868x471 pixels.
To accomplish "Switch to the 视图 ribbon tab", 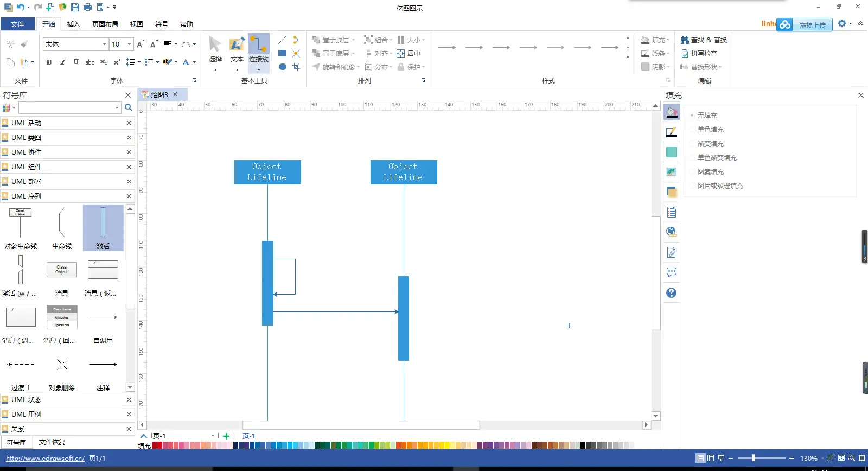I will point(136,24).
